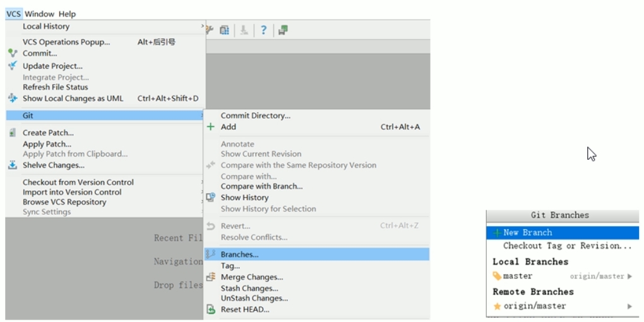Expand the master local branch arrow

click(x=629, y=277)
